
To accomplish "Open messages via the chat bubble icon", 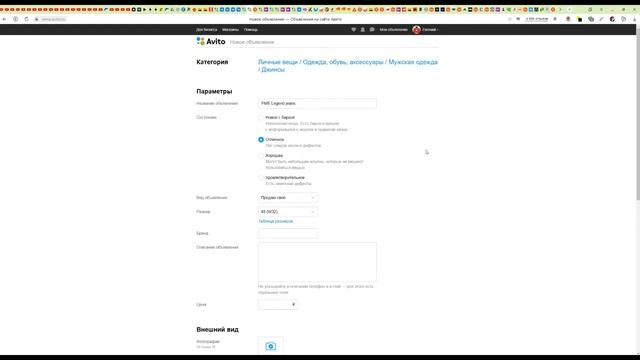I will (x=372, y=29).
